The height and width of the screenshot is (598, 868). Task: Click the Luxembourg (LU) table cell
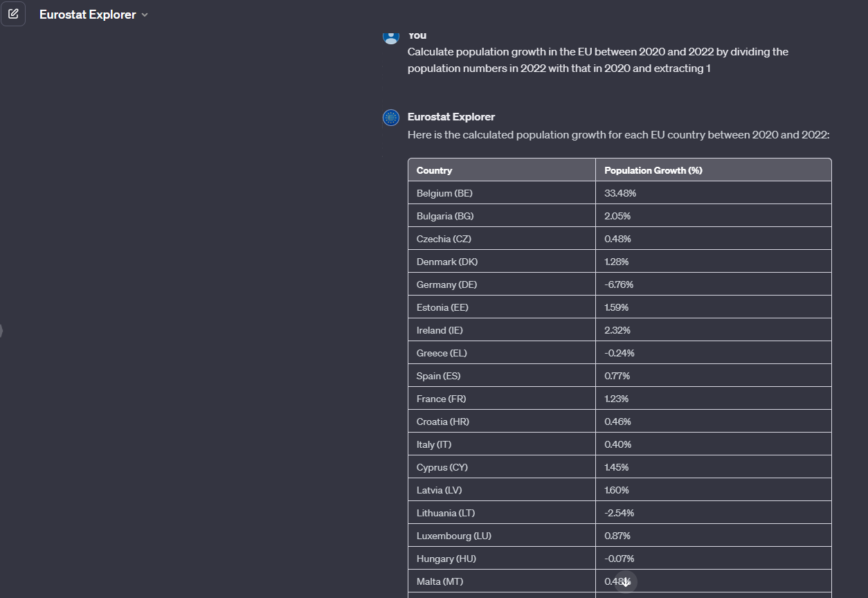coord(502,536)
